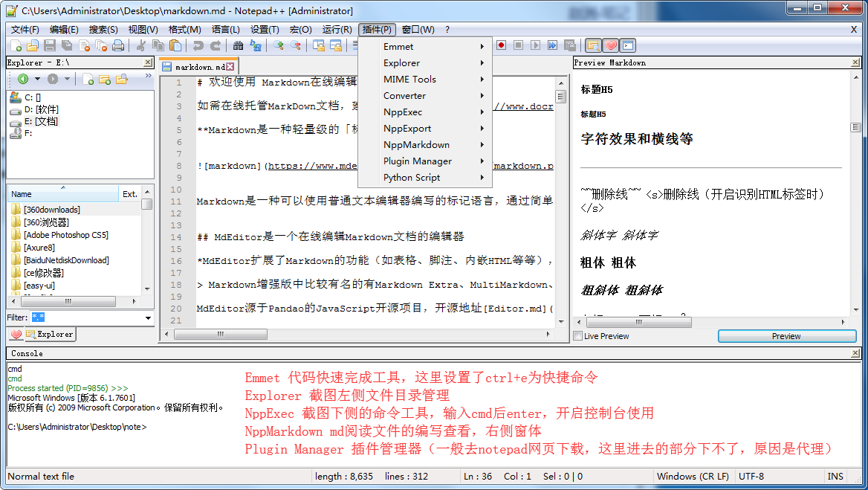Click the Open file toolbar icon
The height and width of the screenshot is (490, 868).
click(x=33, y=45)
